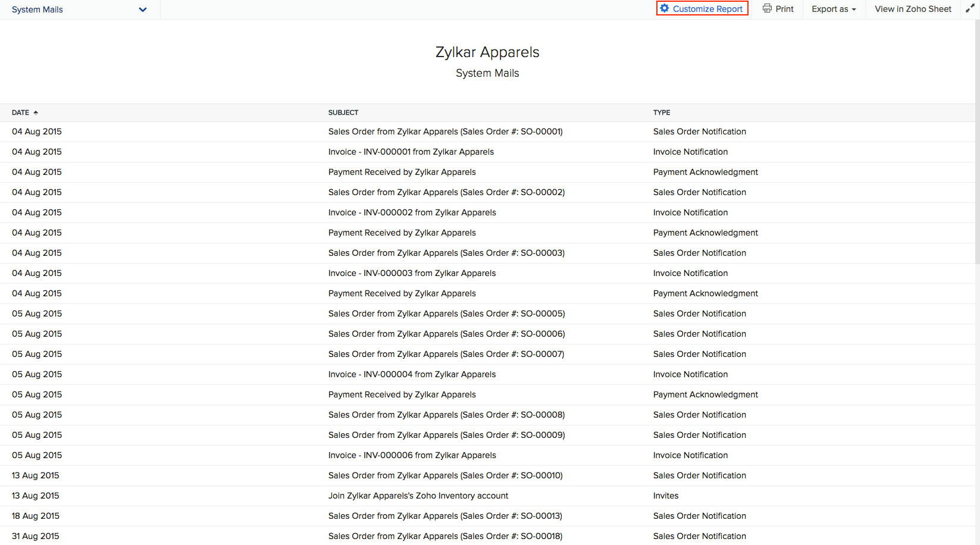Select the Sales Order SO-00001 notification row
Viewport: 980px width, 545px height.
[x=445, y=131]
